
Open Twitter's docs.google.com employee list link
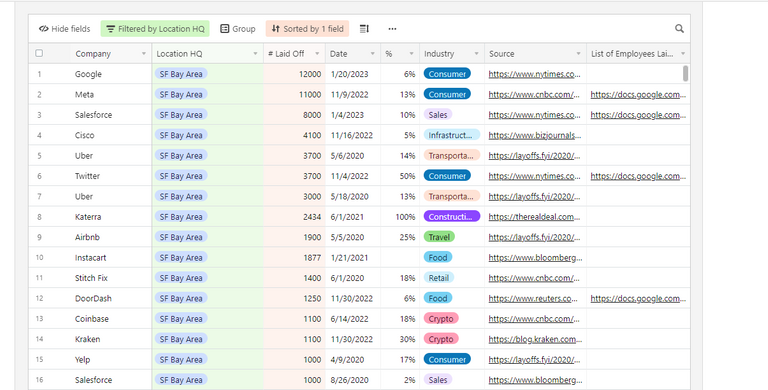(638, 176)
